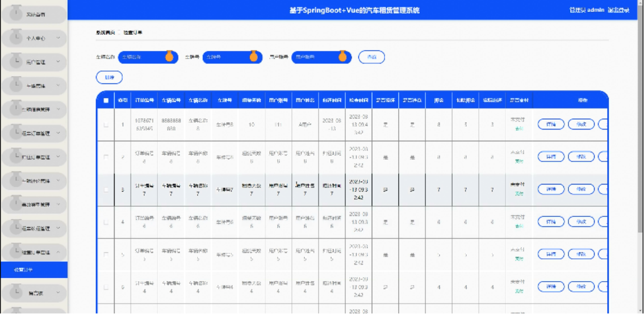This screenshot has width=644, height=314.
Task: Open the 留言板 sidebar menu
Action: 34,293
